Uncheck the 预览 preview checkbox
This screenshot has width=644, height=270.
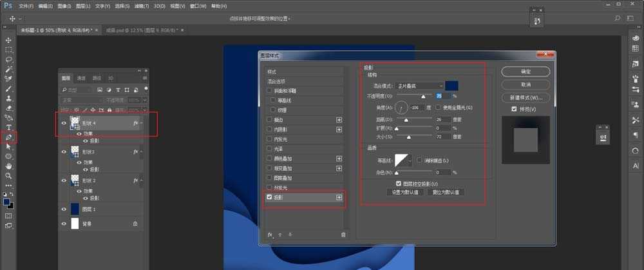tap(506, 110)
